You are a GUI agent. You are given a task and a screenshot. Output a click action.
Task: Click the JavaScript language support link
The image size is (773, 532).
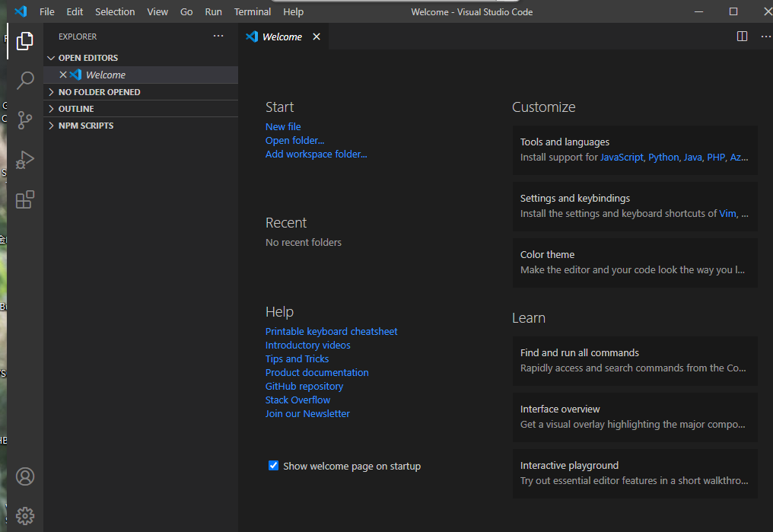point(622,158)
